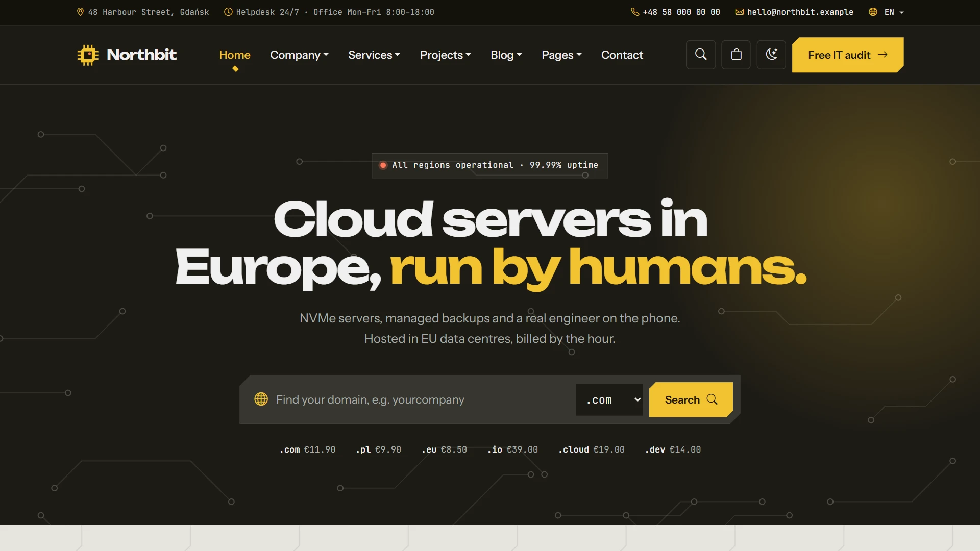Click the all regions operational uptime badge
This screenshot has width=980, height=551.
pyautogui.click(x=490, y=165)
